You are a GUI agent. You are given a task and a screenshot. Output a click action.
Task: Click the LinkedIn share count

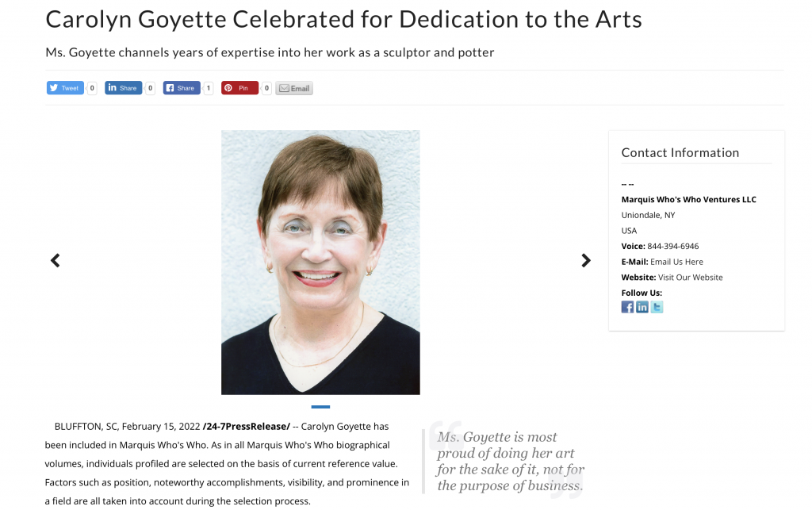coord(150,88)
